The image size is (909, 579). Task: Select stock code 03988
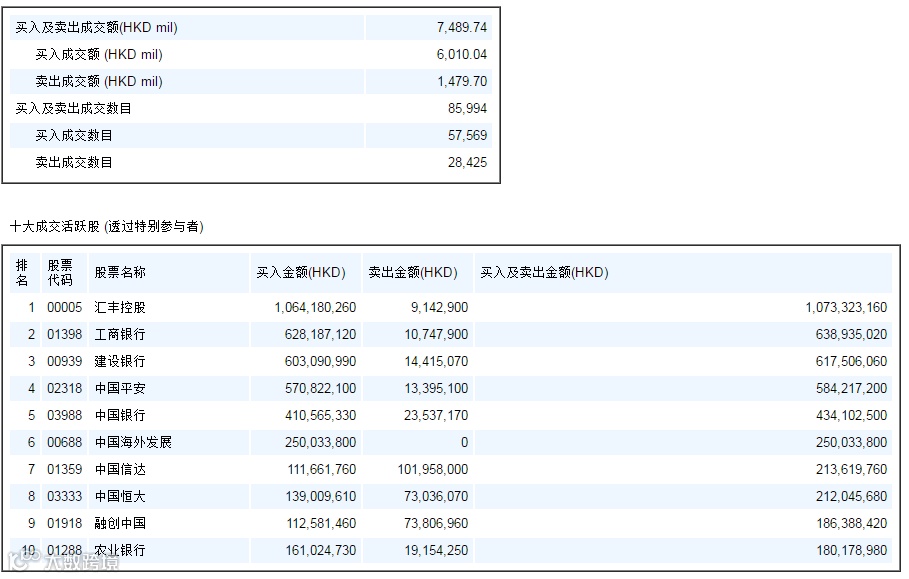64,416
